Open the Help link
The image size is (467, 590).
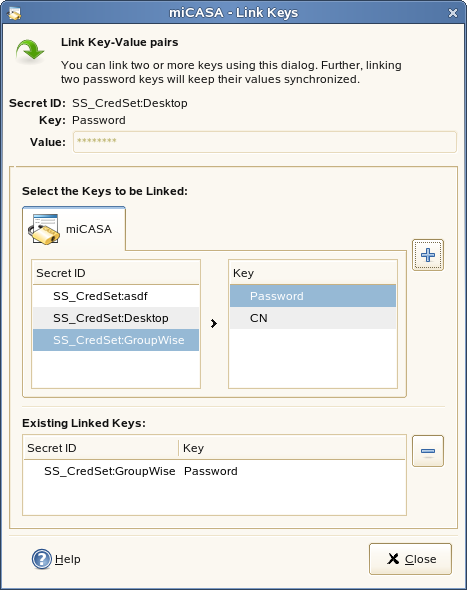point(68,559)
